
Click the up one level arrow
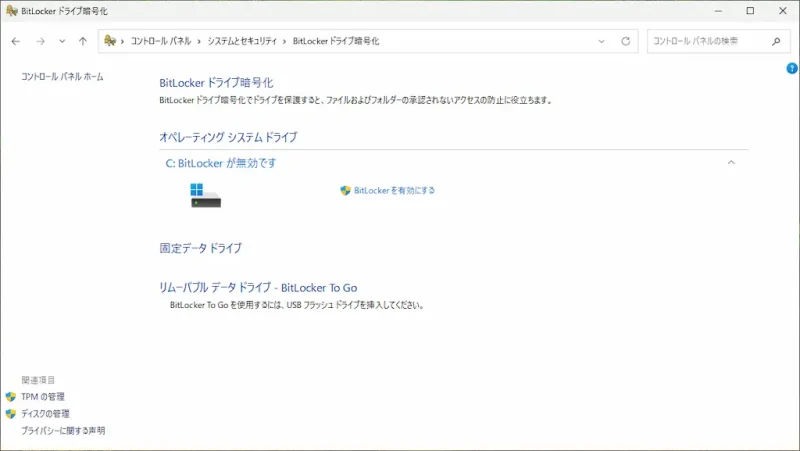(x=82, y=41)
